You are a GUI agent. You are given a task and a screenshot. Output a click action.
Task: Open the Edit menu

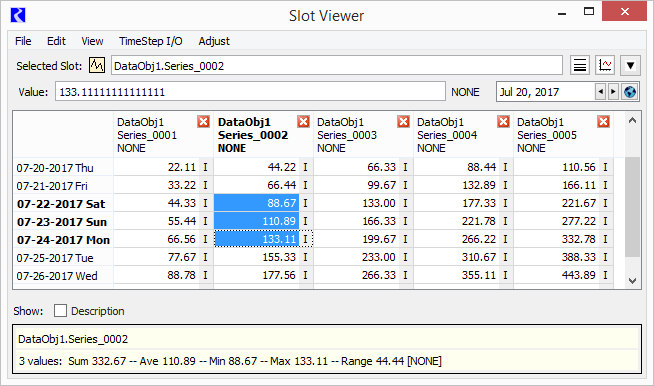click(x=56, y=41)
